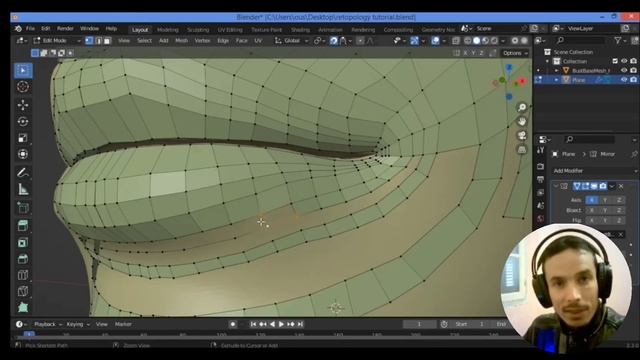This screenshot has height=360, width=640.
Task: Select the Annotate tool
Action: [23, 173]
